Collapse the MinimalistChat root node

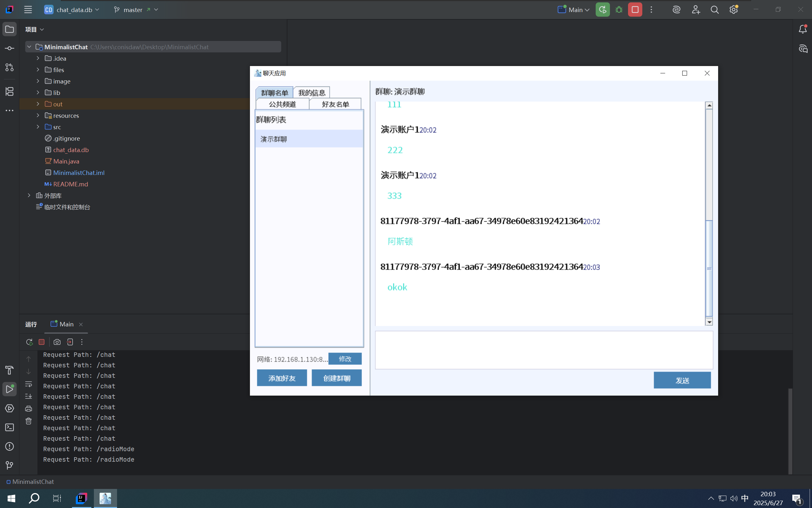point(29,47)
